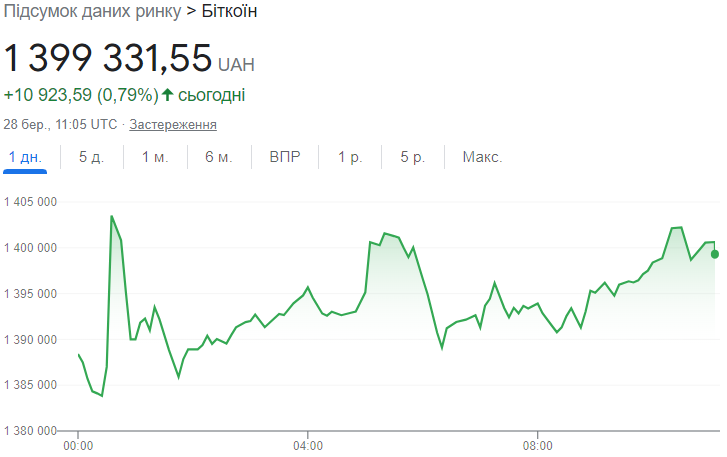Click the current price 1 399 331,55

tap(108, 58)
